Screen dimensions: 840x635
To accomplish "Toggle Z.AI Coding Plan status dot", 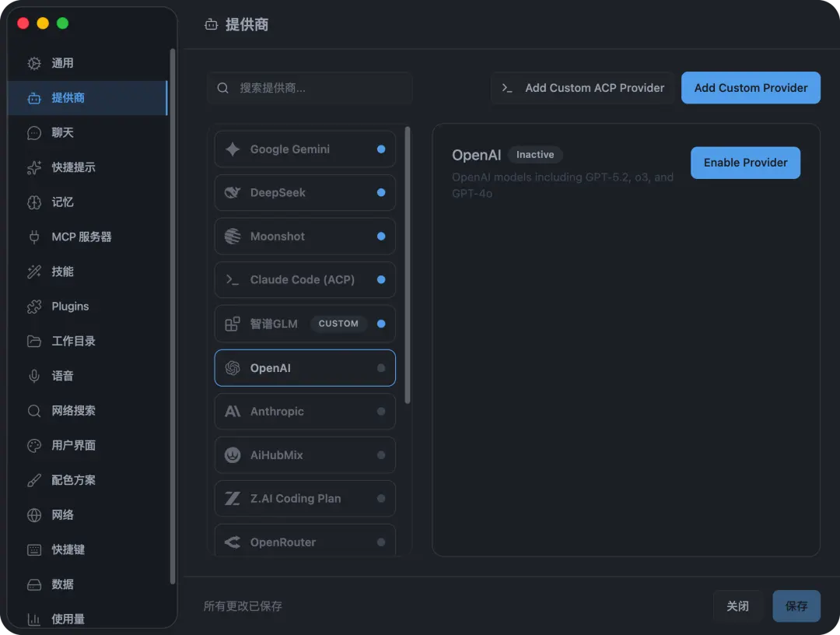I will [381, 499].
